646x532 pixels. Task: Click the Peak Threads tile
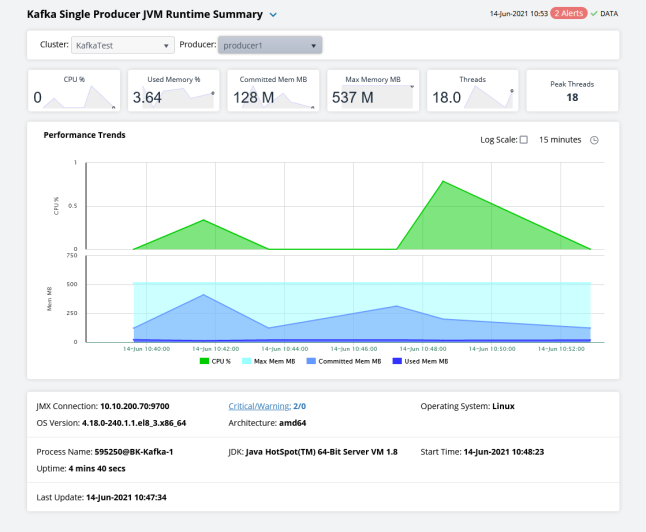572,90
